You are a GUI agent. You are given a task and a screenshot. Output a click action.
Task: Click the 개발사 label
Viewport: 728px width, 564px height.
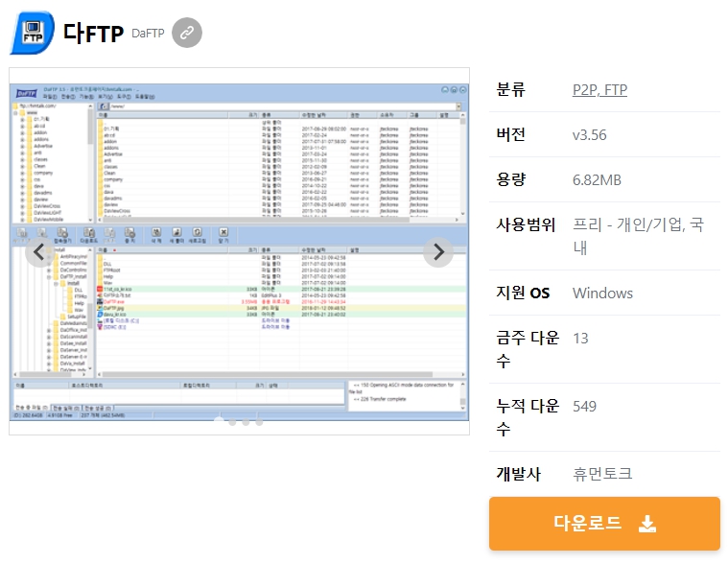(518, 474)
